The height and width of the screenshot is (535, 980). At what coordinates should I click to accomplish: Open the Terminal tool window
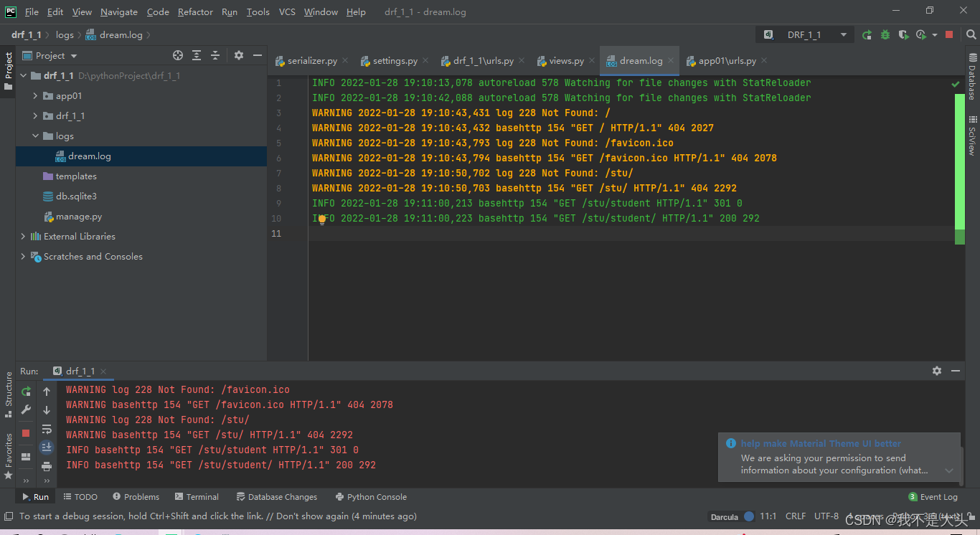pos(197,497)
